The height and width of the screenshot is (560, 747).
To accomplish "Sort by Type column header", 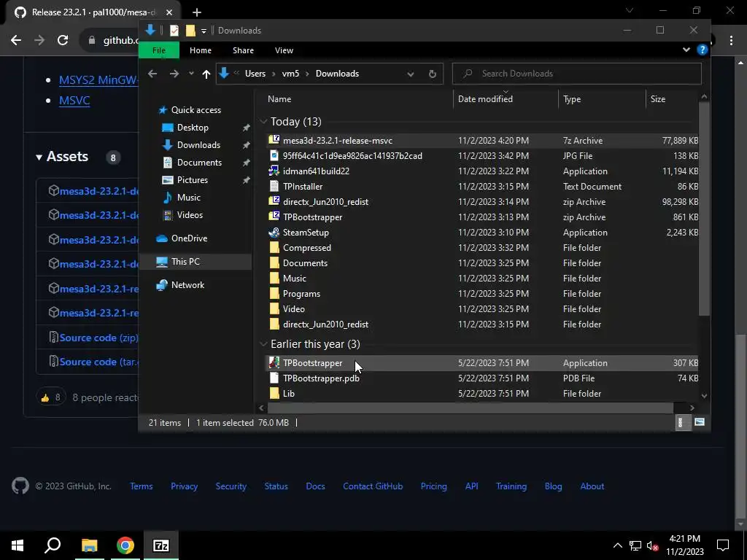I will [x=572, y=99].
